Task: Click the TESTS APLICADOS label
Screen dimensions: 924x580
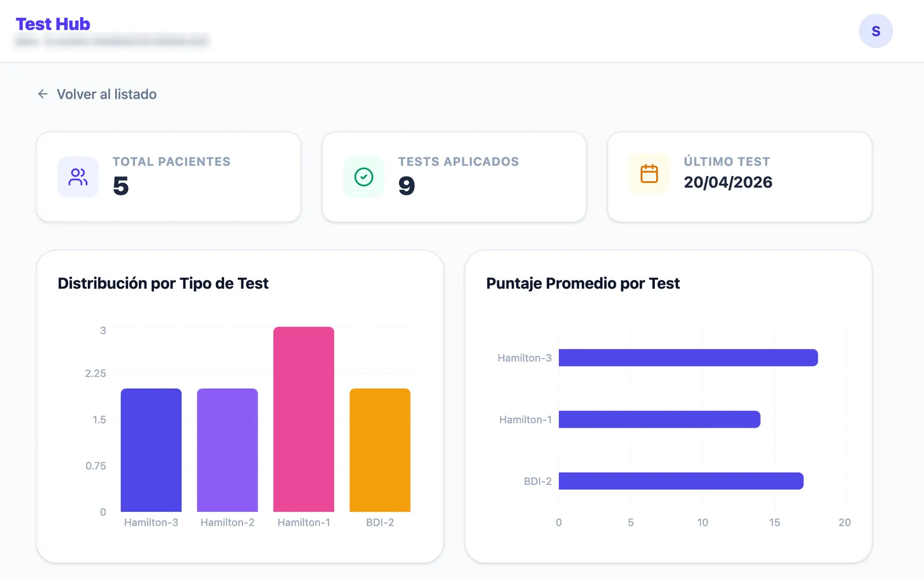Action: point(459,162)
